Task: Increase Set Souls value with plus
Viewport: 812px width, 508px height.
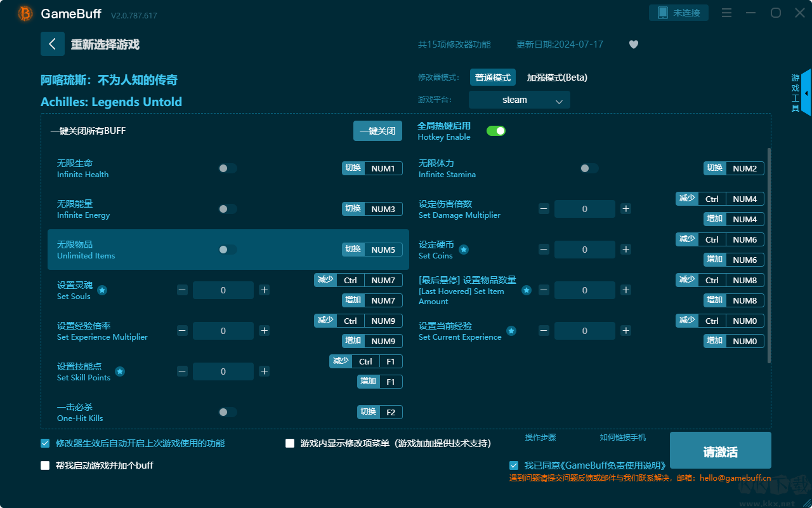Action: (x=265, y=290)
